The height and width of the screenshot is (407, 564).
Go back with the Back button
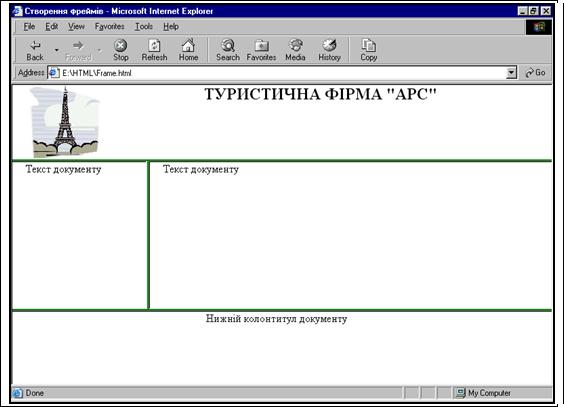[35, 50]
